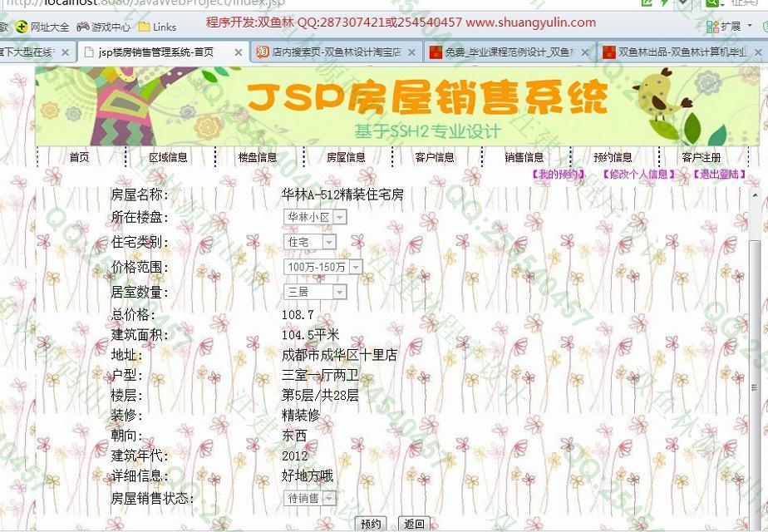Viewport: 768px width, 532px height.
Task: Click Taobao icon on 店内搜索页 tab
Action: click(263, 52)
